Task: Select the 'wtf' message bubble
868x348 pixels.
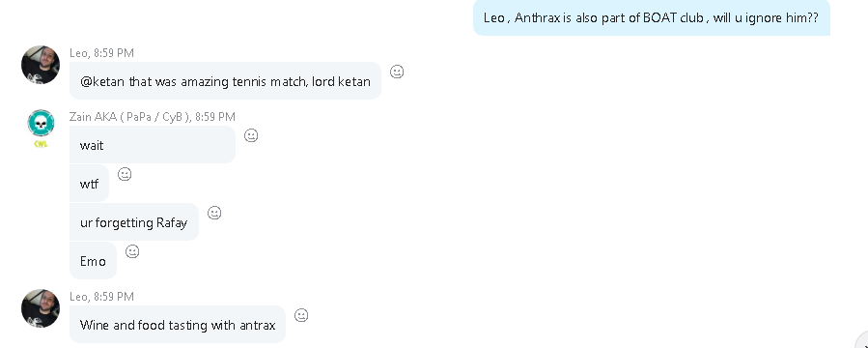Action: (89, 184)
